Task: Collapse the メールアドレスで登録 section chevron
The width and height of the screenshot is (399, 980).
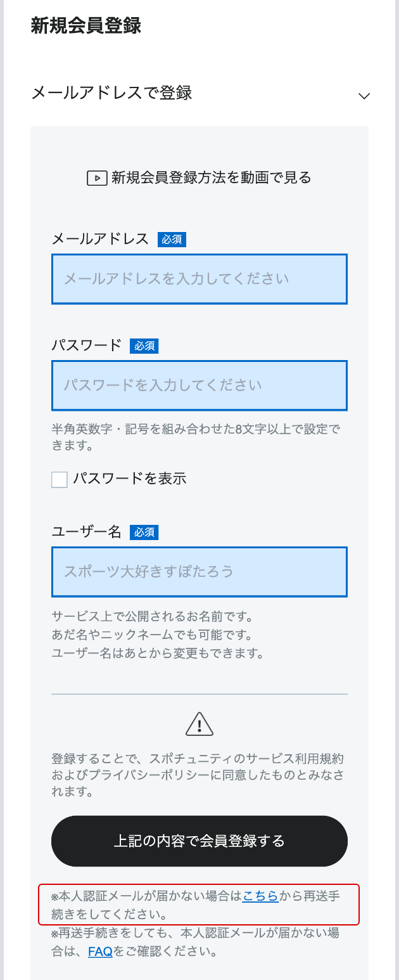Action: point(364,95)
